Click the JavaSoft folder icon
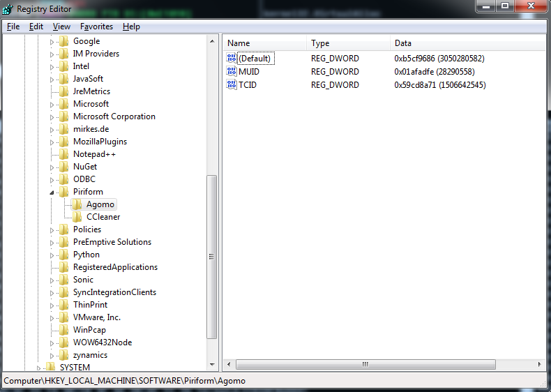This screenshot has width=551, height=392. (x=64, y=79)
